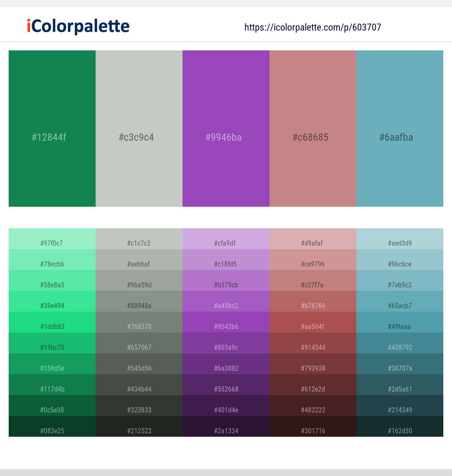The height and width of the screenshot is (476, 452).
Task: Choose the pale blue #aed3d9 shade
Action: (400, 239)
